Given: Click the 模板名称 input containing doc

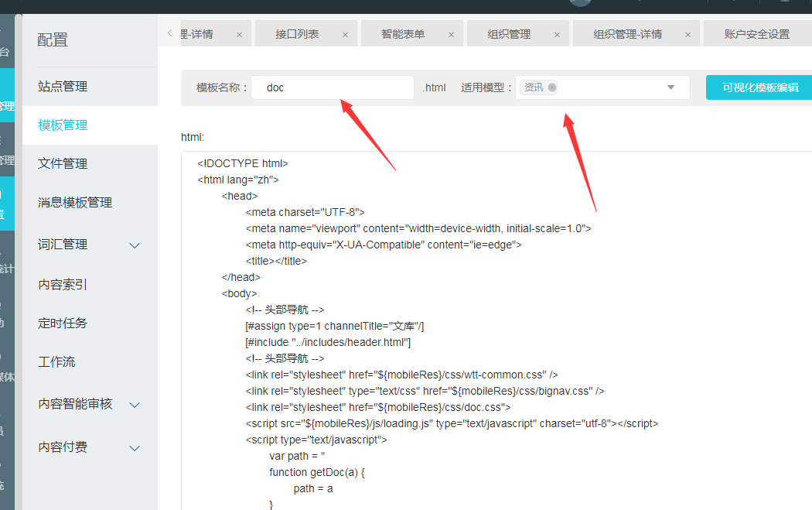Looking at the screenshot, I should click(x=333, y=87).
